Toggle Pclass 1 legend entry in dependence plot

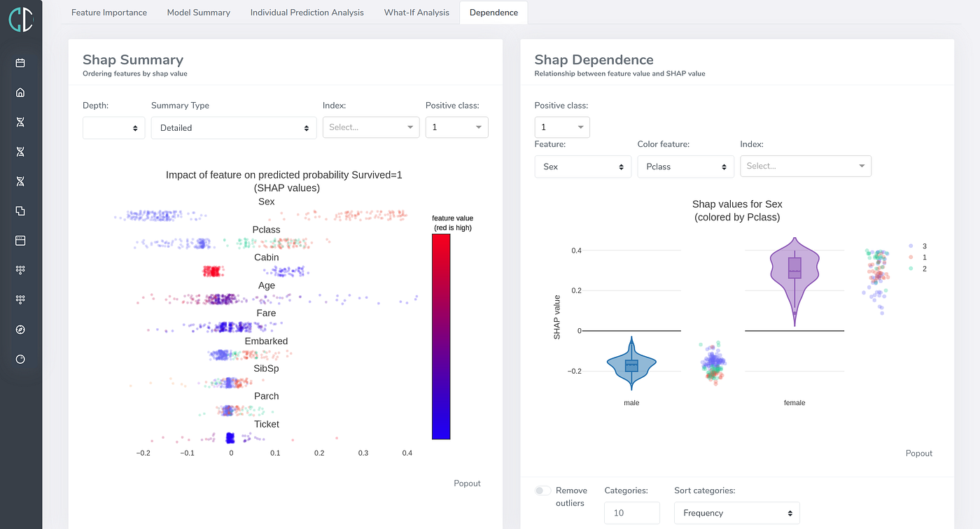tap(918, 258)
